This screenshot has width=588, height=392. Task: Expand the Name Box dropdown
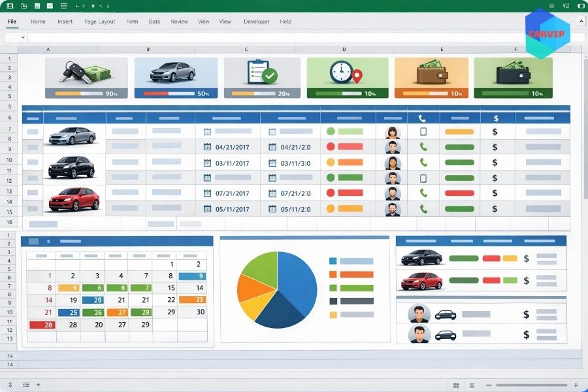pyautogui.click(x=23, y=37)
